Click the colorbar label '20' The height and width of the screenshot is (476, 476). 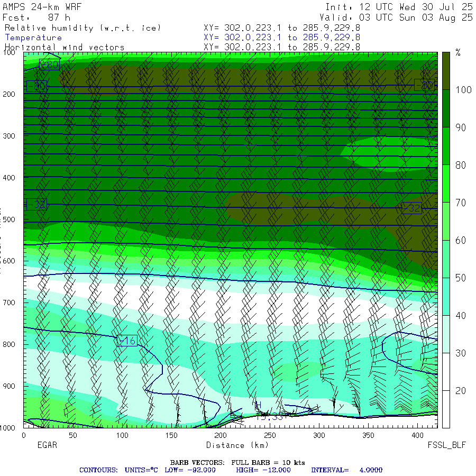click(461, 391)
